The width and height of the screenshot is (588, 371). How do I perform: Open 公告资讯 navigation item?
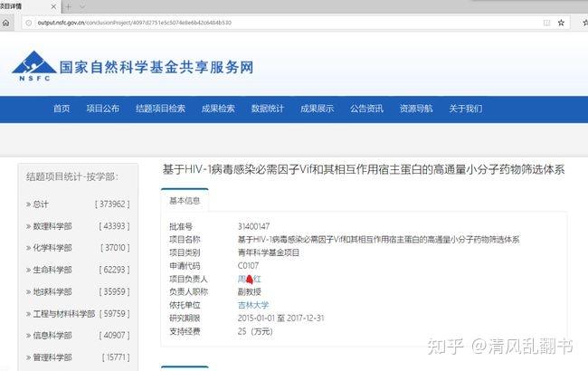coord(366,109)
